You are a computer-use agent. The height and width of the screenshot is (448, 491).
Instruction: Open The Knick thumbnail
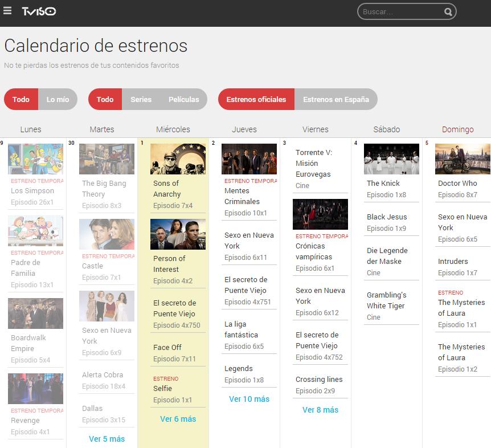[391, 159]
